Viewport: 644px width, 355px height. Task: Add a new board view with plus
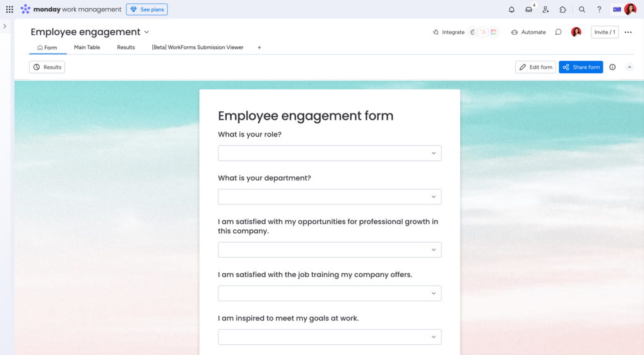pos(259,47)
